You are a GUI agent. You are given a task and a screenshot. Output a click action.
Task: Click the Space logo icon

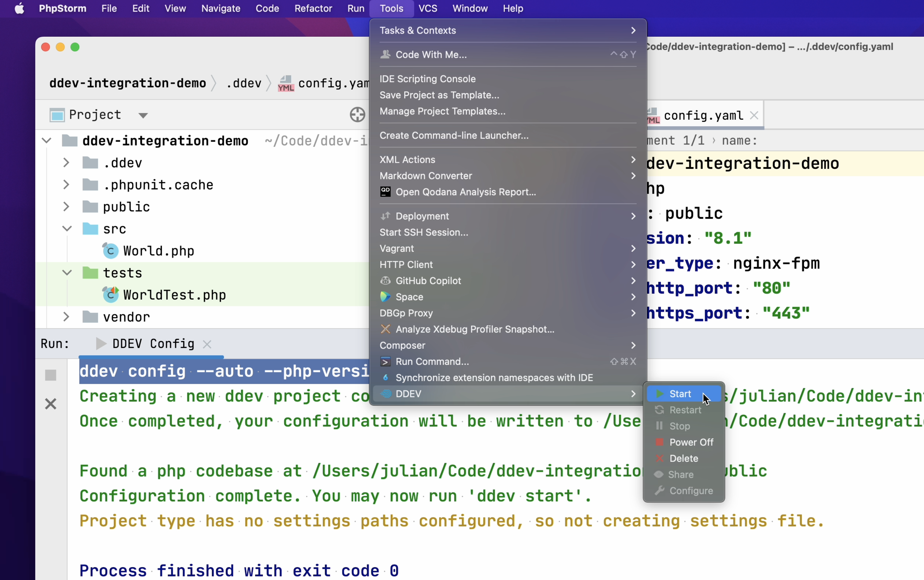386,297
